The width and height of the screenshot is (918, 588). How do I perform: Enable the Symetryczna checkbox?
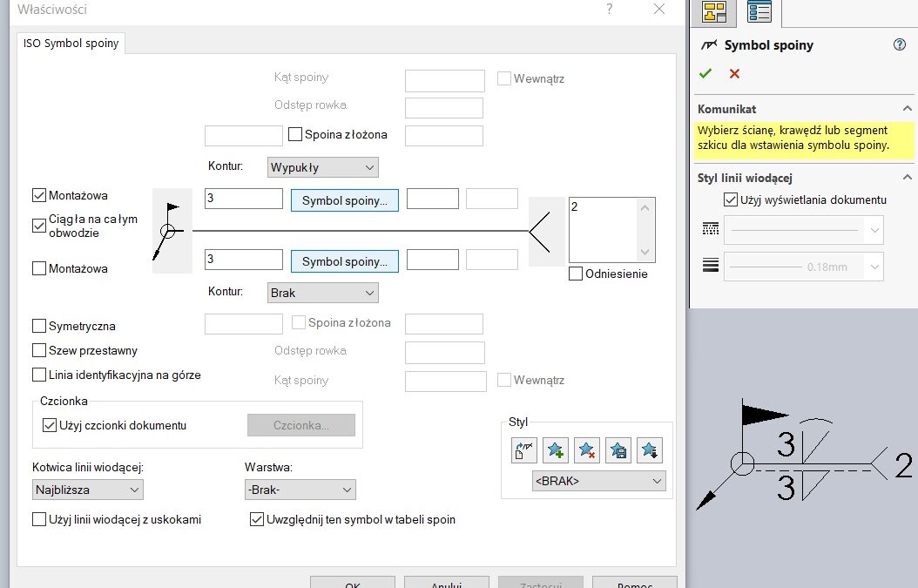coord(39,326)
